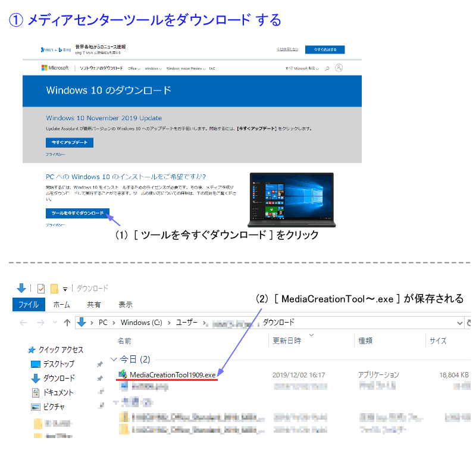476x450 pixels.
Task: Click the Back arrow in Explorer
Action: 23,323
